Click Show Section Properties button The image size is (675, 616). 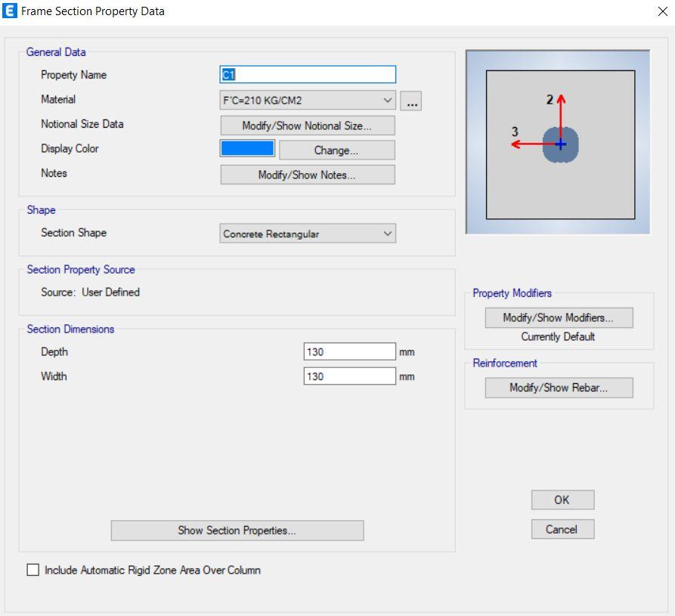(x=237, y=531)
